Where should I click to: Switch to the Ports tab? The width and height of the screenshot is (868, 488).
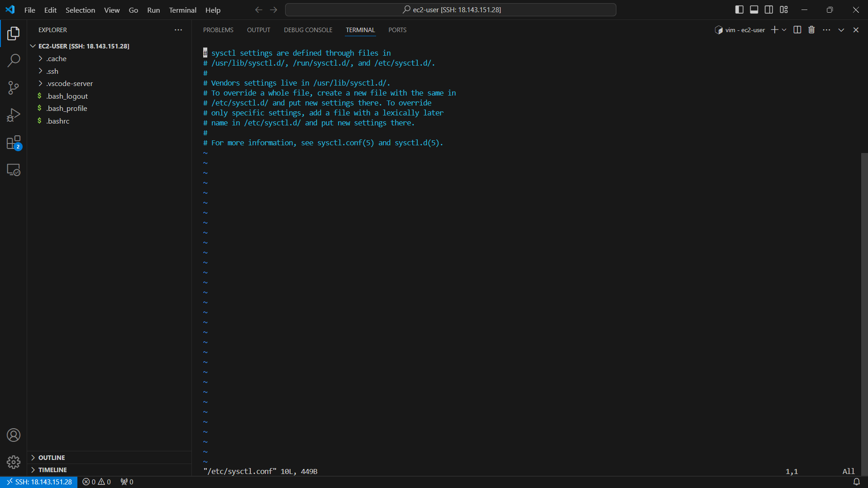pyautogui.click(x=397, y=30)
